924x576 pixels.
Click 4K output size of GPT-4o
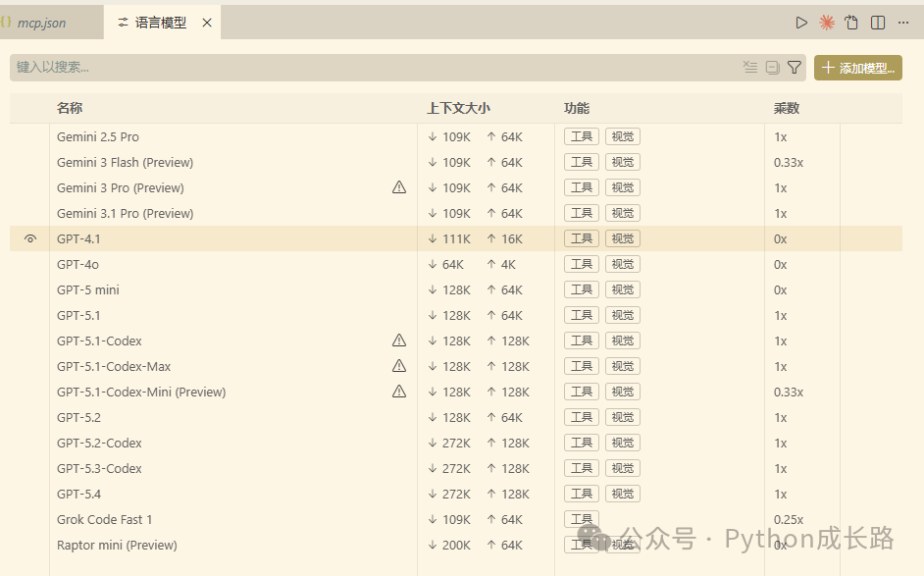pyautogui.click(x=508, y=264)
